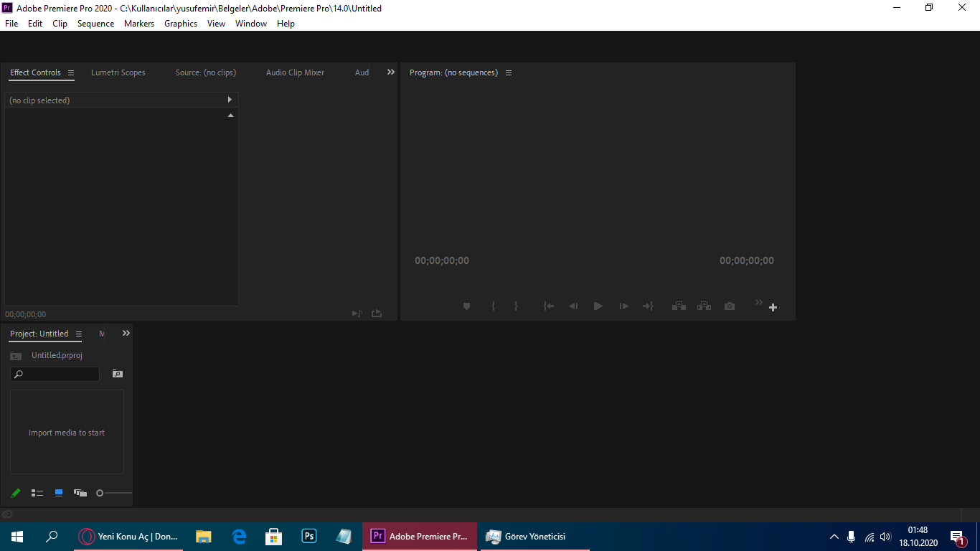Open the Edit menu
The height and width of the screenshot is (551, 980).
point(35,24)
